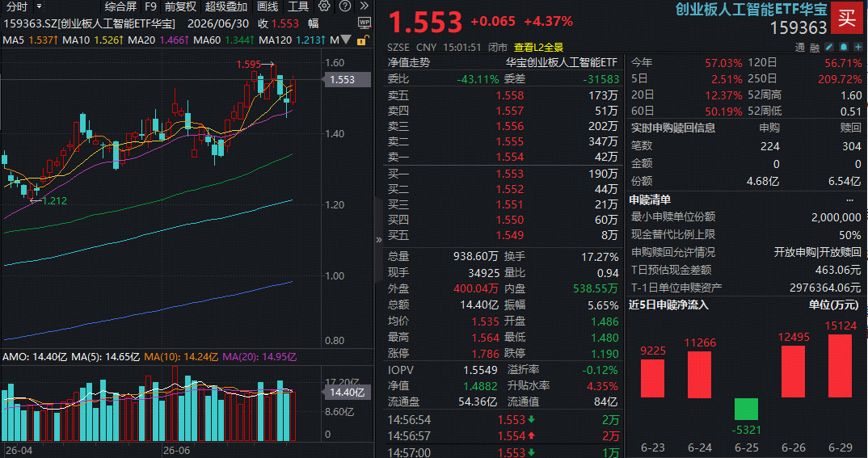Click the 14.40亿 volume axis label

[x=346, y=393]
